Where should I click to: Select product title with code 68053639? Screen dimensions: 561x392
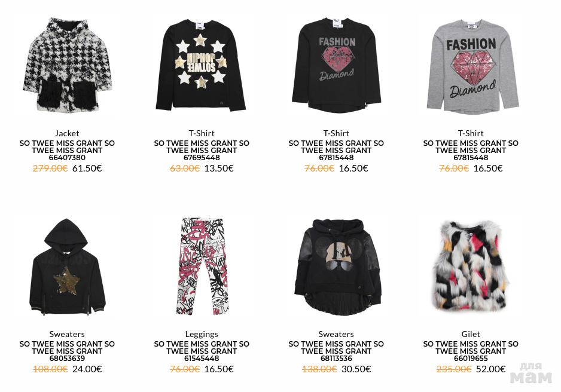[67, 351]
